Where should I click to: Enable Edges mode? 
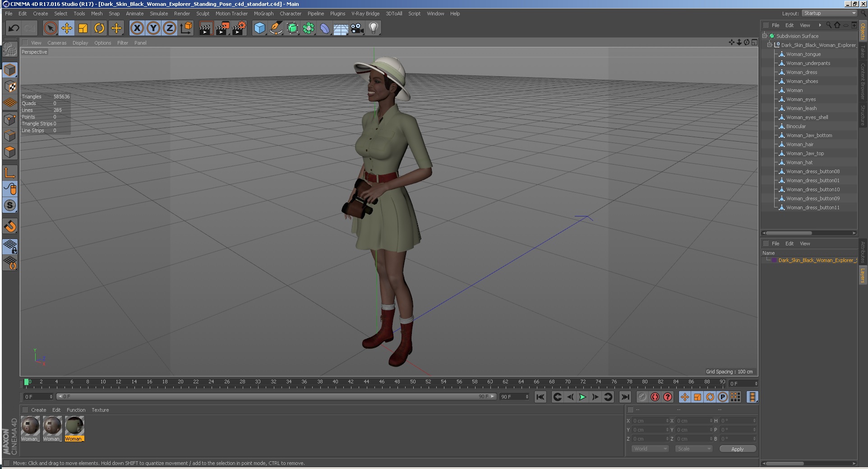10,136
